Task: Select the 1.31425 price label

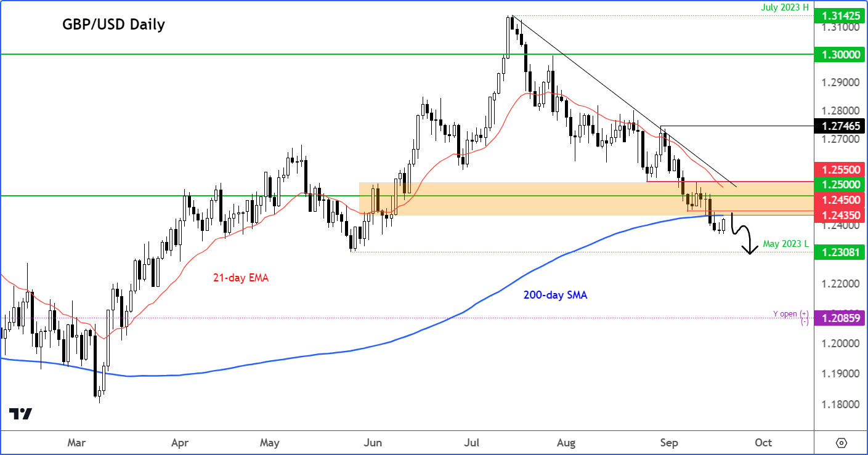Action: [840, 15]
